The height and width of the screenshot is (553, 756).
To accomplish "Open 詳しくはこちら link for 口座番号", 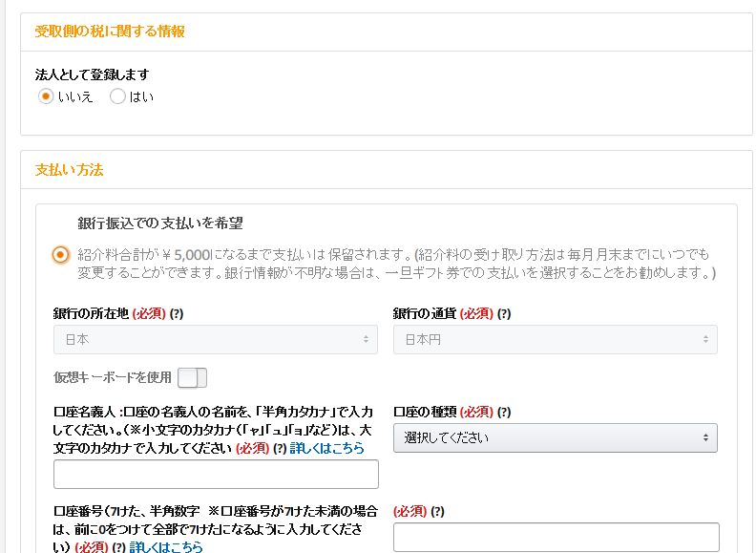I will 166,547.
